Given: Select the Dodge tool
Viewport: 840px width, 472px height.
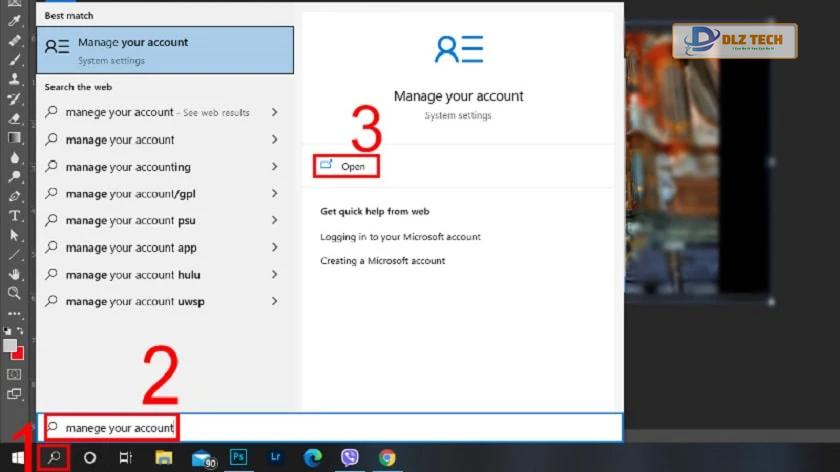Looking at the screenshot, I should tap(14, 177).
